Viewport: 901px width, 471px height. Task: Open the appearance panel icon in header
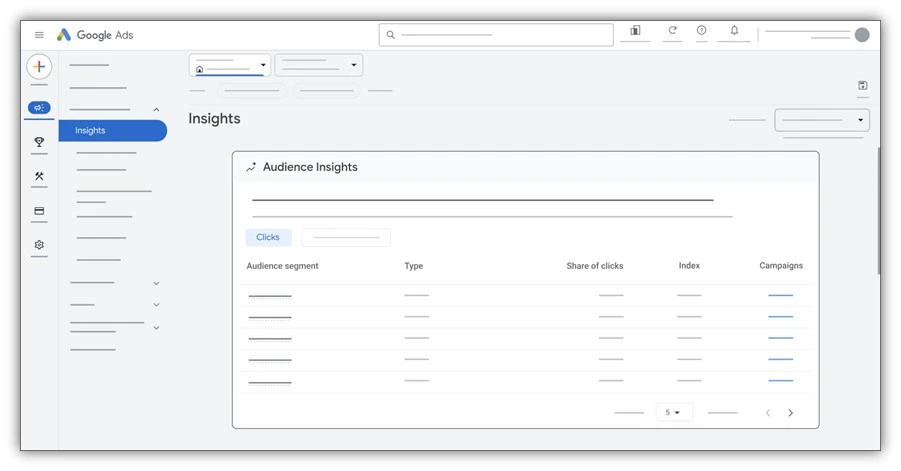click(x=635, y=30)
